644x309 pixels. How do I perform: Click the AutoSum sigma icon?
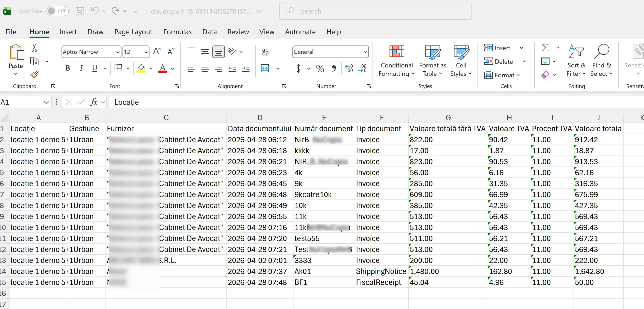pyautogui.click(x=545, y=48)
